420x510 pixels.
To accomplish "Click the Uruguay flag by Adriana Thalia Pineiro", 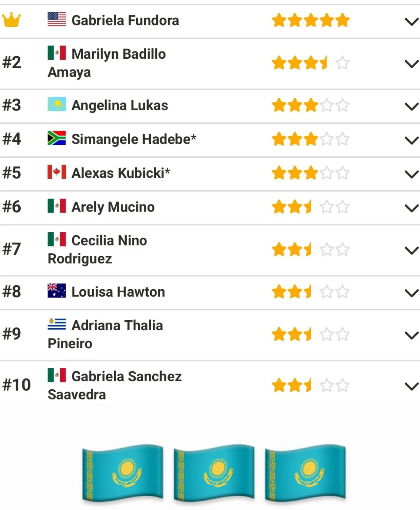I will [57, 324].
